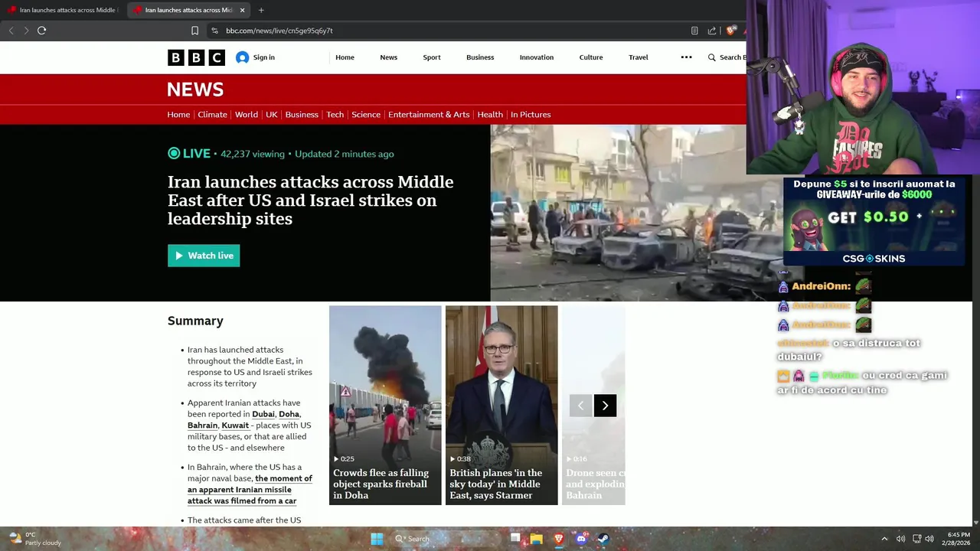Click the browser forward arrow
The width and height of the screenshot is (980, 551).
pos(26,31)
